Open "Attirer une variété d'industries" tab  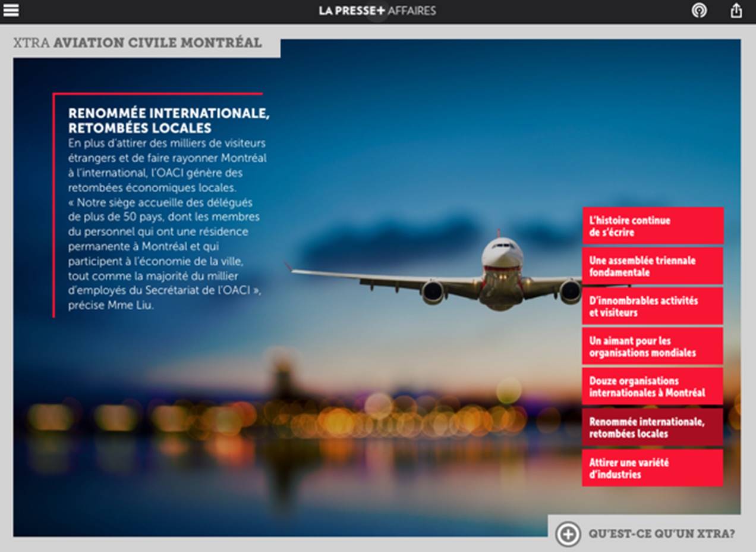click(x=653, y=468)
